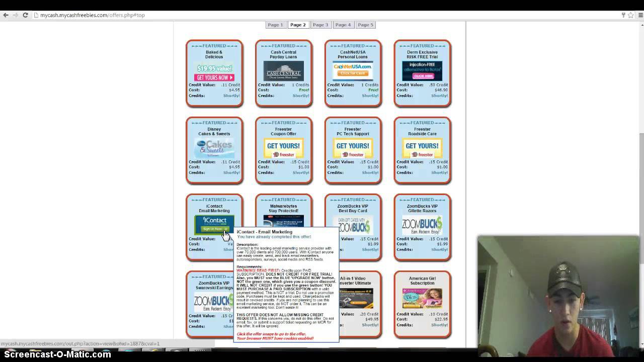Click the address bar URL field
This screenshot has height=362, width=644.
tap(322, 15)
